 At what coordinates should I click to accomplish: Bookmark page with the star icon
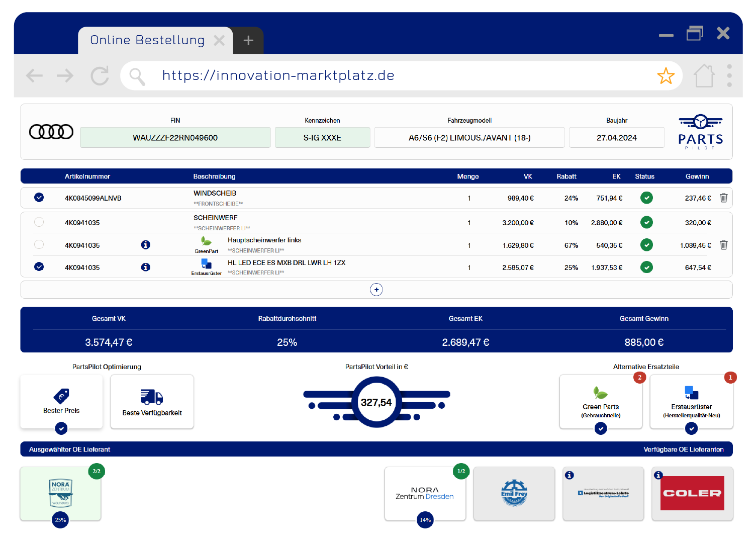(x=666, y=76)
